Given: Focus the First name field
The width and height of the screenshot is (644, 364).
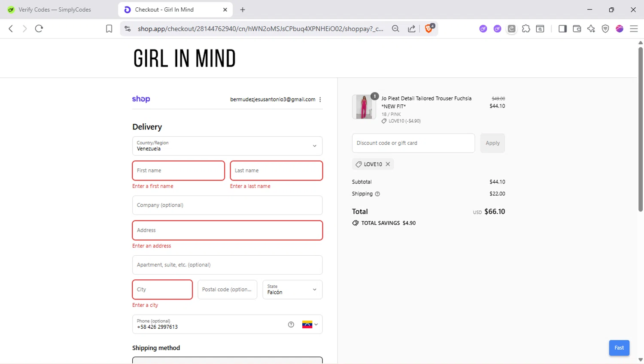Looking at the screenshot, I should tap(178, 171).
